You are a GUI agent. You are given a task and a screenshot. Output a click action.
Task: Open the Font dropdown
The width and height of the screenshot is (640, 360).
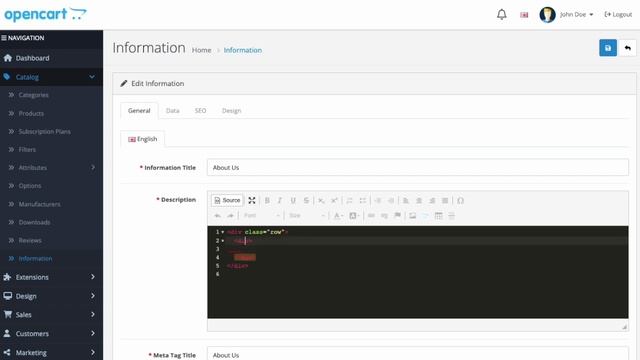pyautogui.click(x=262, y=216)
